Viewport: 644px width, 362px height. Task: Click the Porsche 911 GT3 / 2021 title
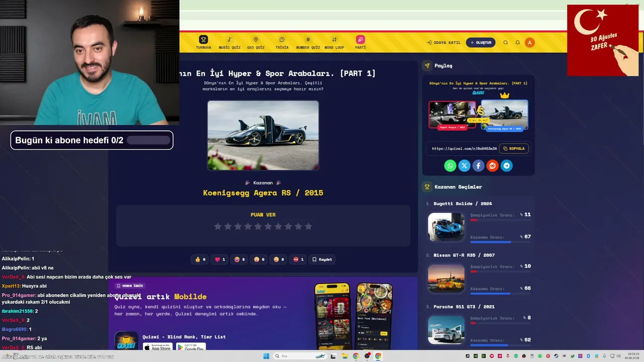coord(464,307)
